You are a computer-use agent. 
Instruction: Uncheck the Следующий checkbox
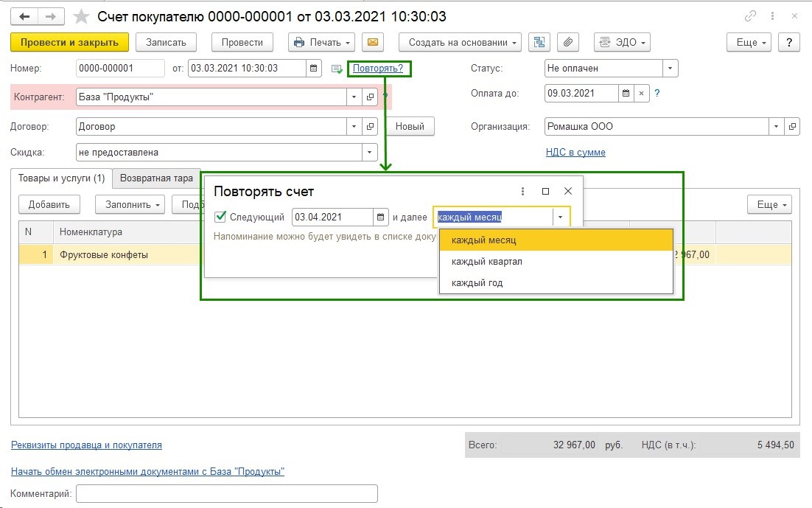point(220,217)
